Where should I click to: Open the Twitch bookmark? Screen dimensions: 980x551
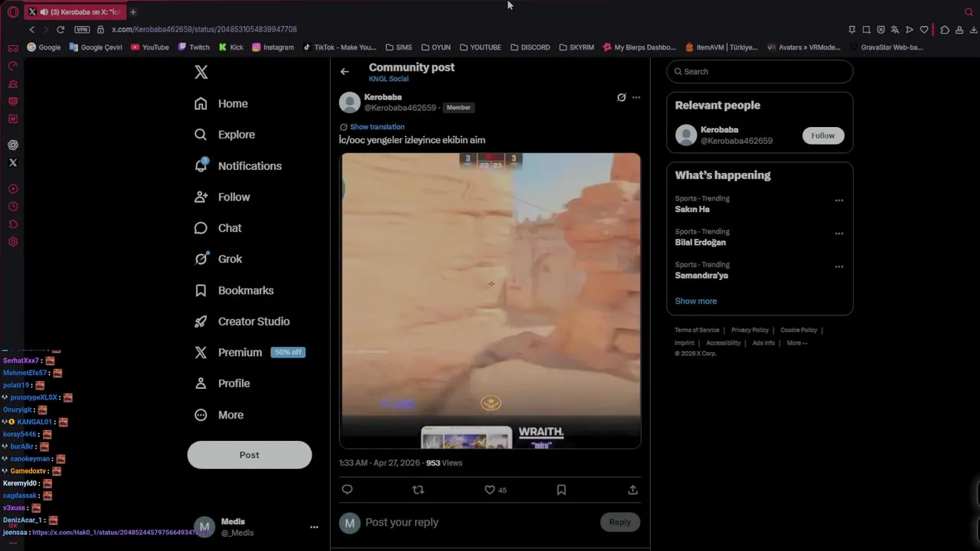tap(194, 47)
